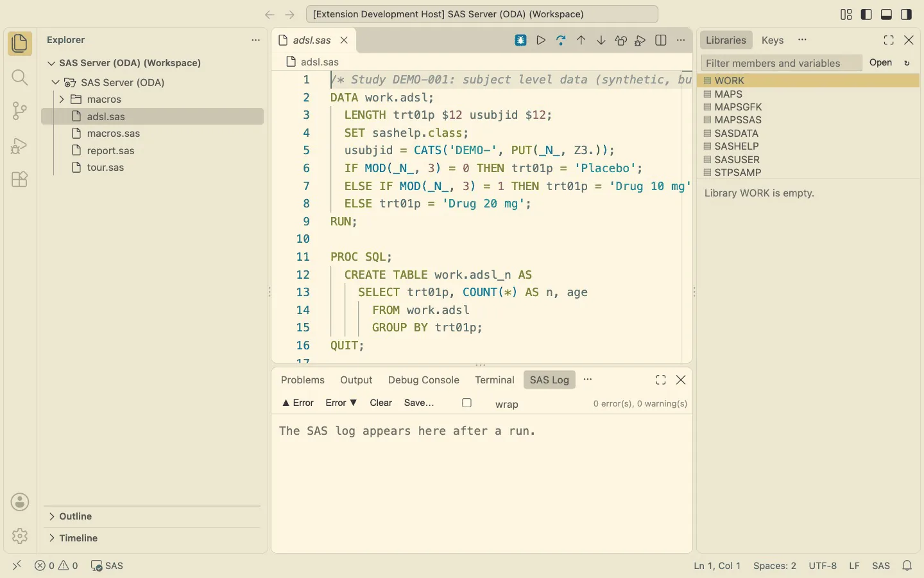Click the Open button in Libraries
This screenshot has width=924, height=578.
tap(880, 62)
